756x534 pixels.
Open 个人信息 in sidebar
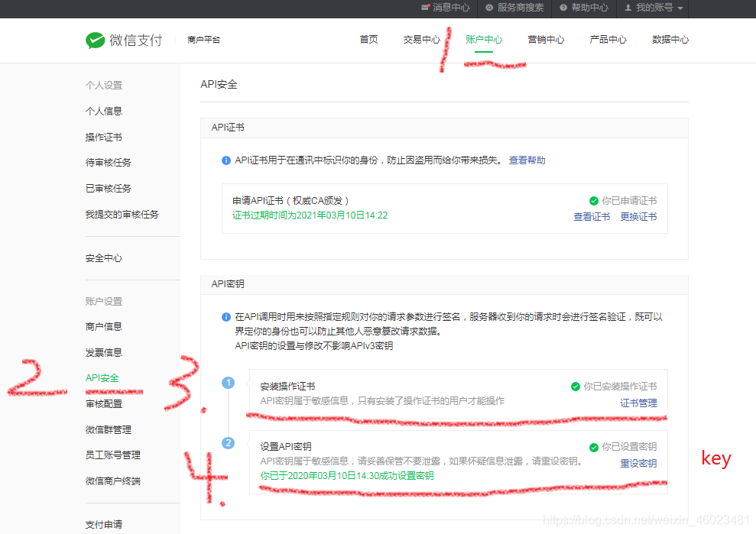click(104, 112)
